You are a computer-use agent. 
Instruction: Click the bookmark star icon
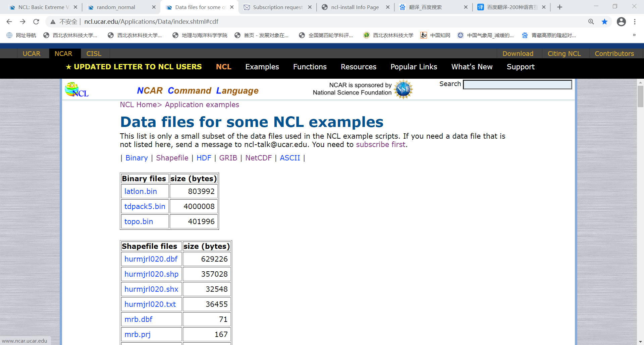point(604,22)
